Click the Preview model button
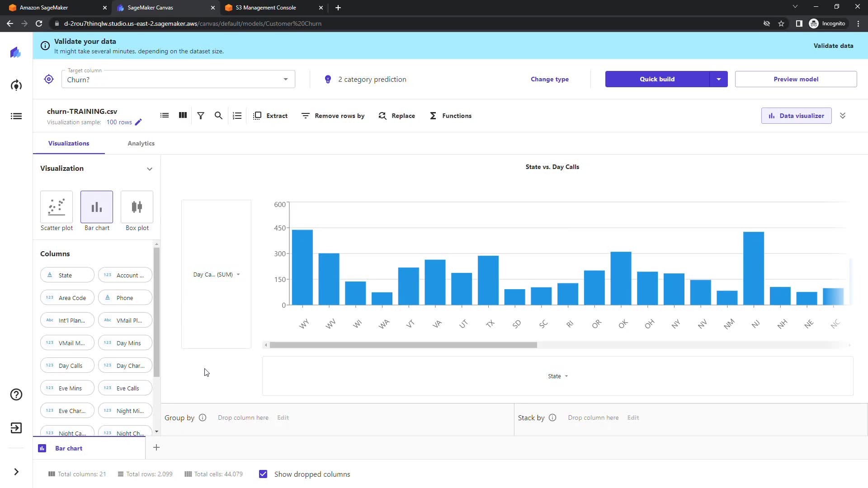 pos(796,79)
